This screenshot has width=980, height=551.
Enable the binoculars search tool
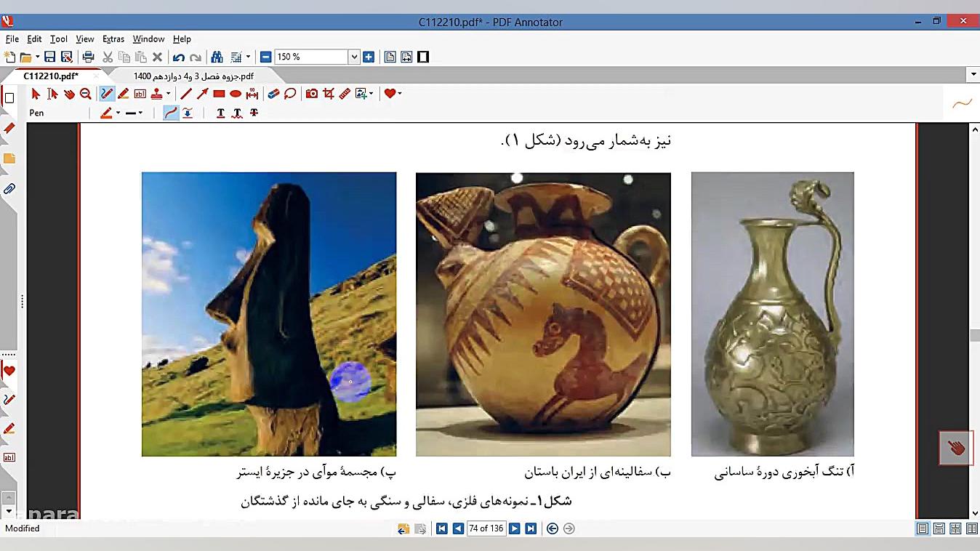tap(216, 56)
